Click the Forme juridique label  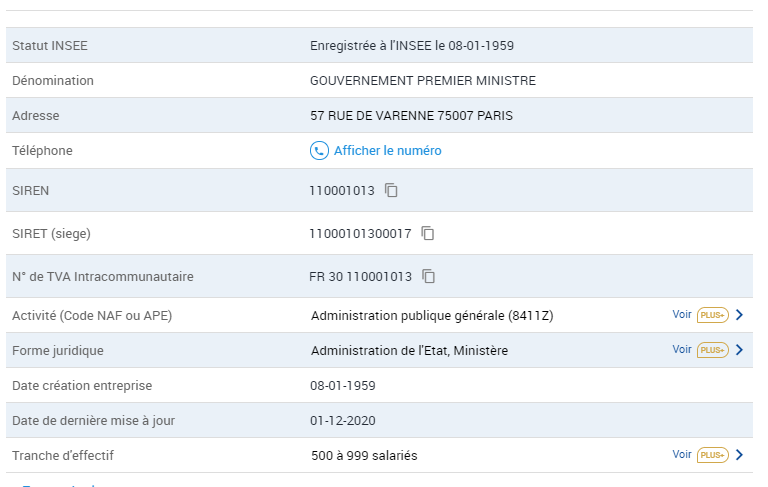[x=58, y=351]
